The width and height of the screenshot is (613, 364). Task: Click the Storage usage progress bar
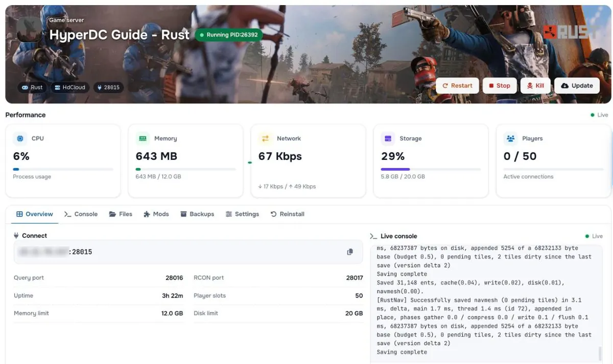point(431,169)
